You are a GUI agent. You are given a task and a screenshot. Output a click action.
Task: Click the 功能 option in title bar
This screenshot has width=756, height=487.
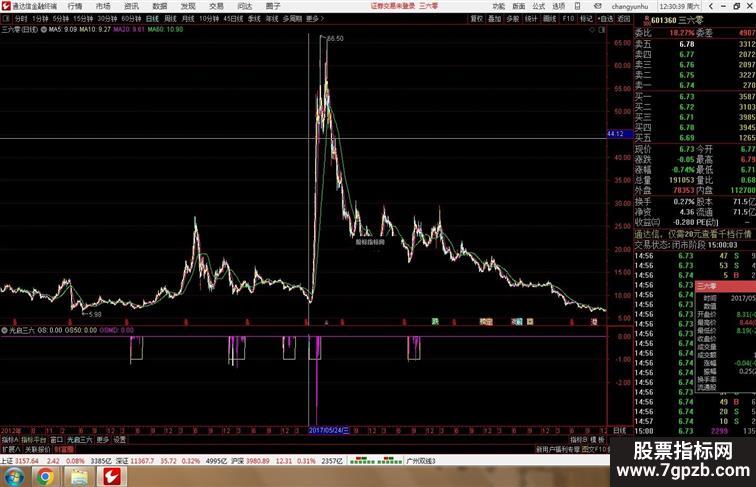pos(499,6)
